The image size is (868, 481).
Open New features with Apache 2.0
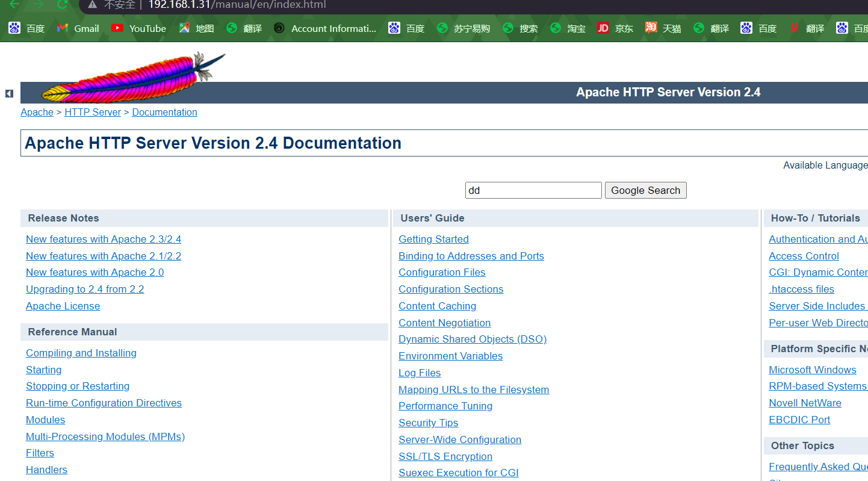pyautogui.click(x=95, y=272)
